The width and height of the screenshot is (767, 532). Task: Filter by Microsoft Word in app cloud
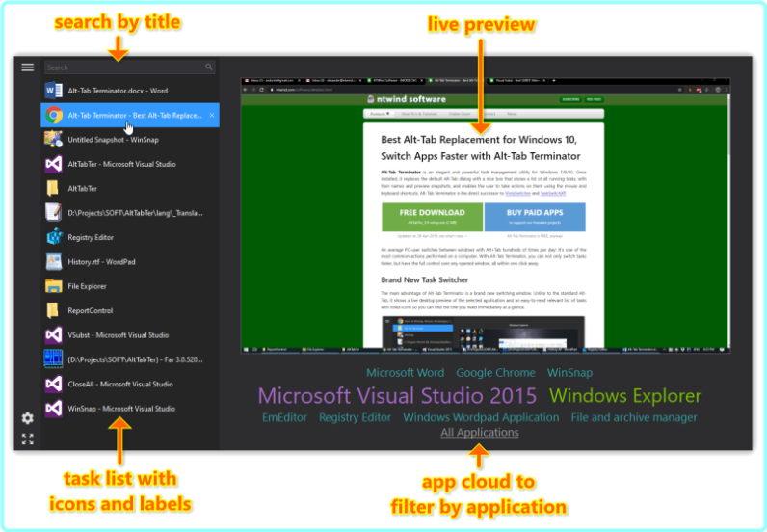point(405,372)
